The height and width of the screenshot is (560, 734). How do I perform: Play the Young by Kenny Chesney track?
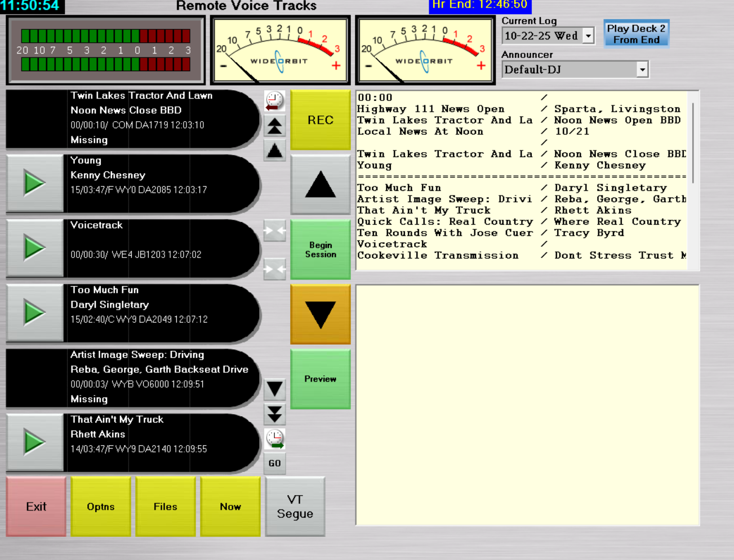click(x=34, y=183)
